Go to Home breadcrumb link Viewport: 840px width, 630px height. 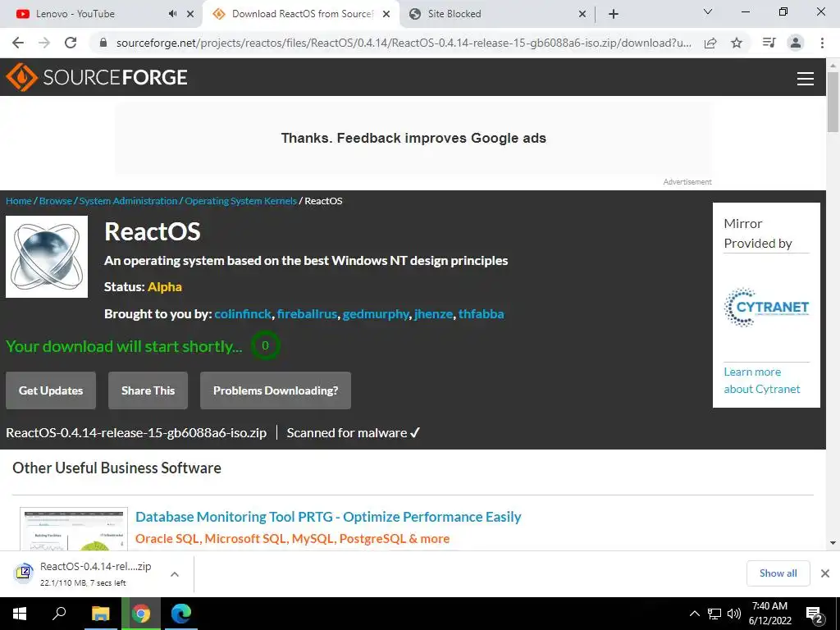coord(19,201)
